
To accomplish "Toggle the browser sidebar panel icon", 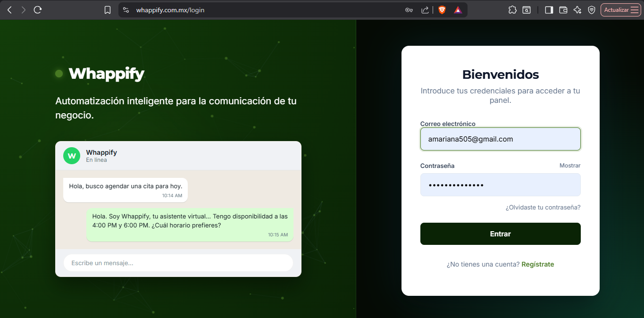I will point(549,10).
